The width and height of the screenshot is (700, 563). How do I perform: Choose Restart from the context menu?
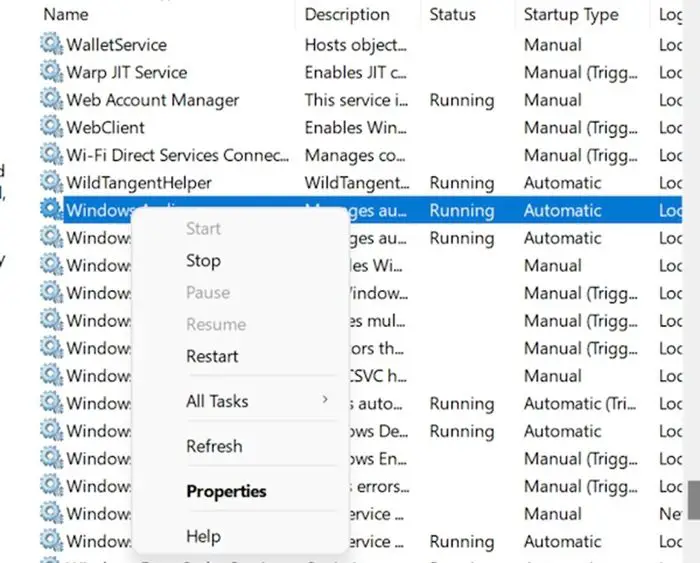(x=212, y=356)
